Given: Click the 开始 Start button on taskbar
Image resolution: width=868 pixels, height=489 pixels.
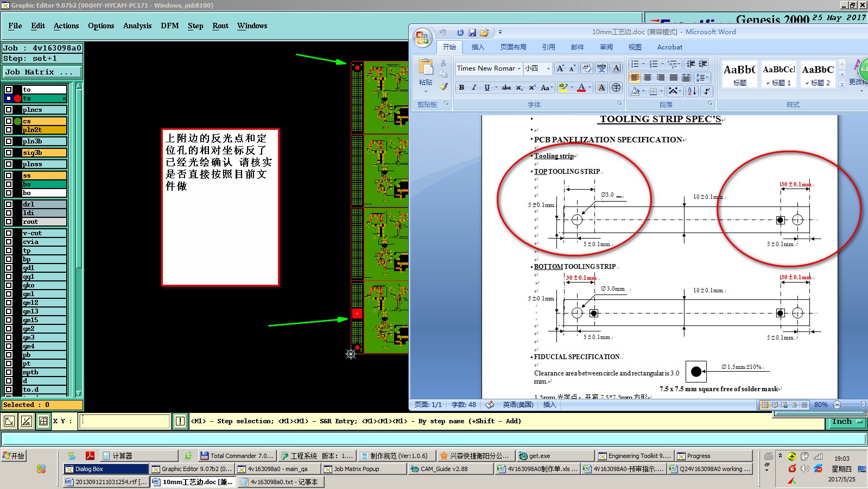Looking at the screenshot, I should pos(14,456).
